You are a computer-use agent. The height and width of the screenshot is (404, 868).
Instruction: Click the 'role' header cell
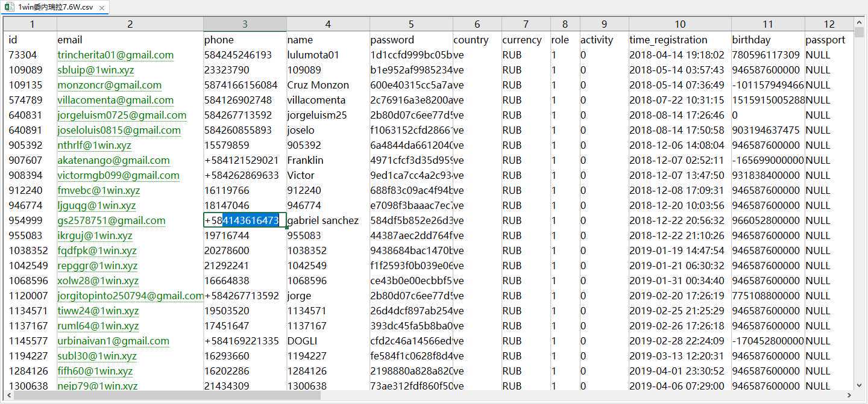[x=565, y=40]
